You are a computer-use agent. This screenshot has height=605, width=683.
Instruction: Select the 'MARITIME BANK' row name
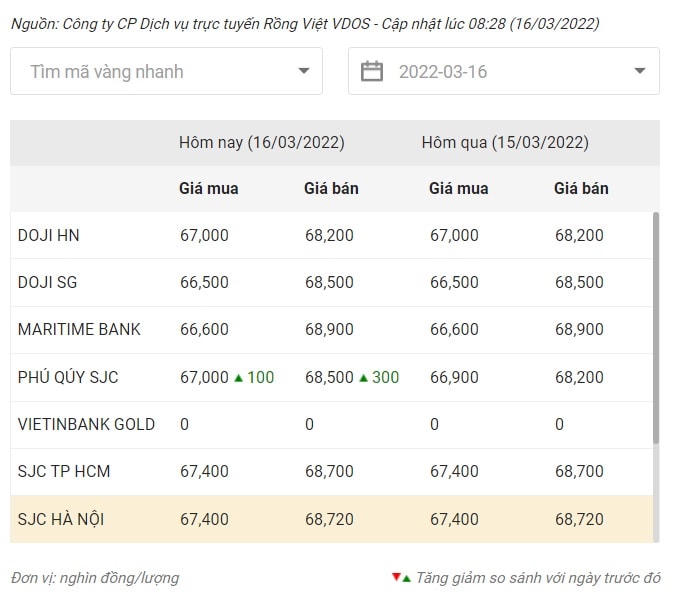(x=79, y=330)
